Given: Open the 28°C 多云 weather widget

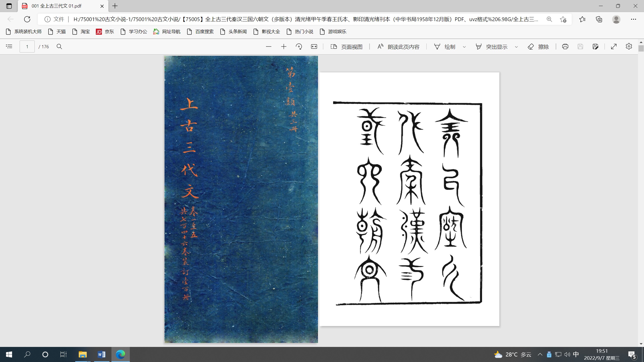Looking at the screenshot, I should tap(513, 354).
